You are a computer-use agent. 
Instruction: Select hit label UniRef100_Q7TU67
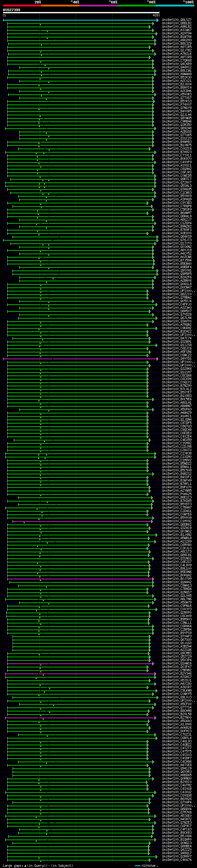(x=177, y=98)
